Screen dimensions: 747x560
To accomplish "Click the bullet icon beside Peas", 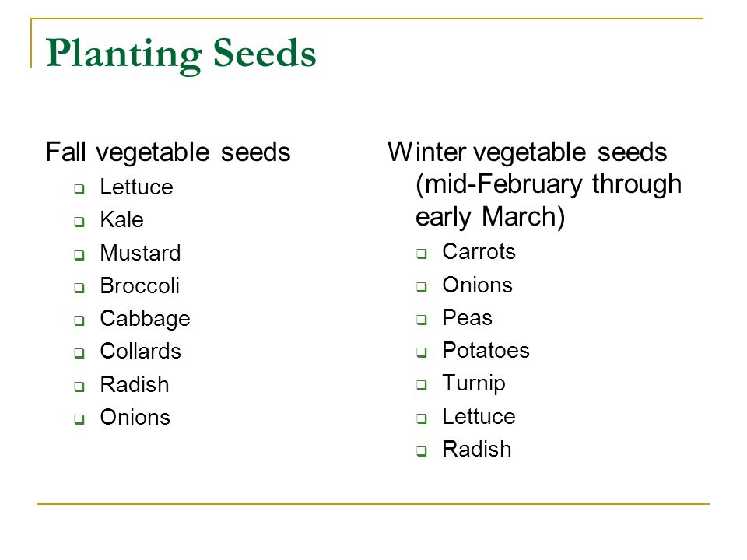I will click(421, 320).
